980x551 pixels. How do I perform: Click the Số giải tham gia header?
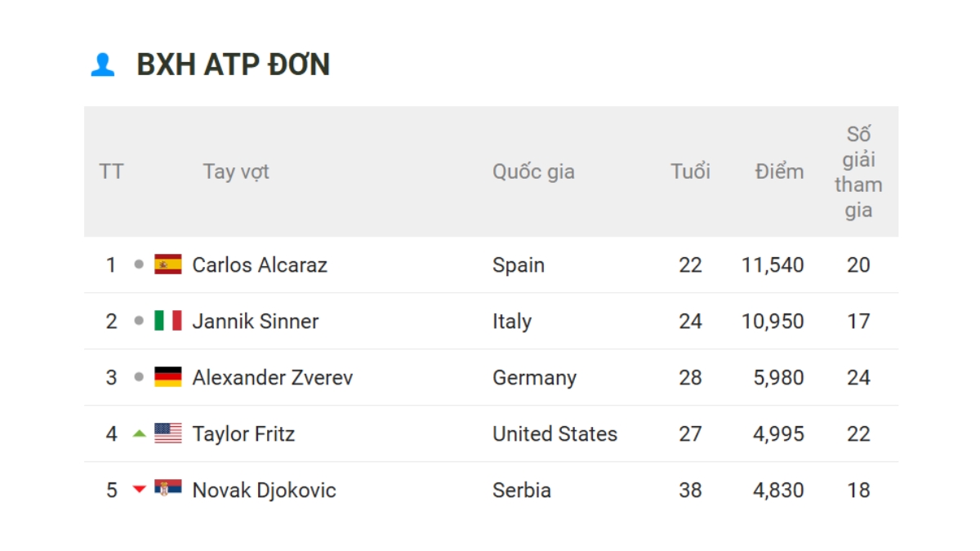(x=858, y=171)
